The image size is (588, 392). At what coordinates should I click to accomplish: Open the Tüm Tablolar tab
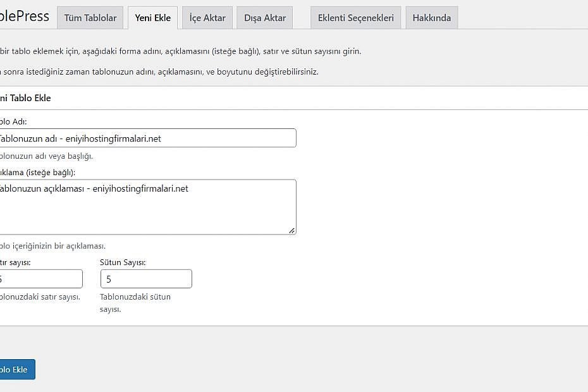[x=90, y=18]
